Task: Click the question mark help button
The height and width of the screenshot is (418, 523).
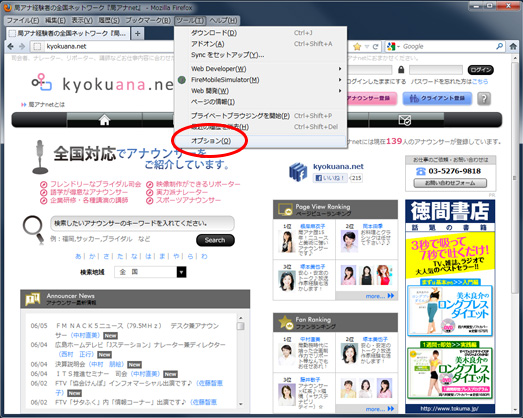Action: (x=484, y=99)
